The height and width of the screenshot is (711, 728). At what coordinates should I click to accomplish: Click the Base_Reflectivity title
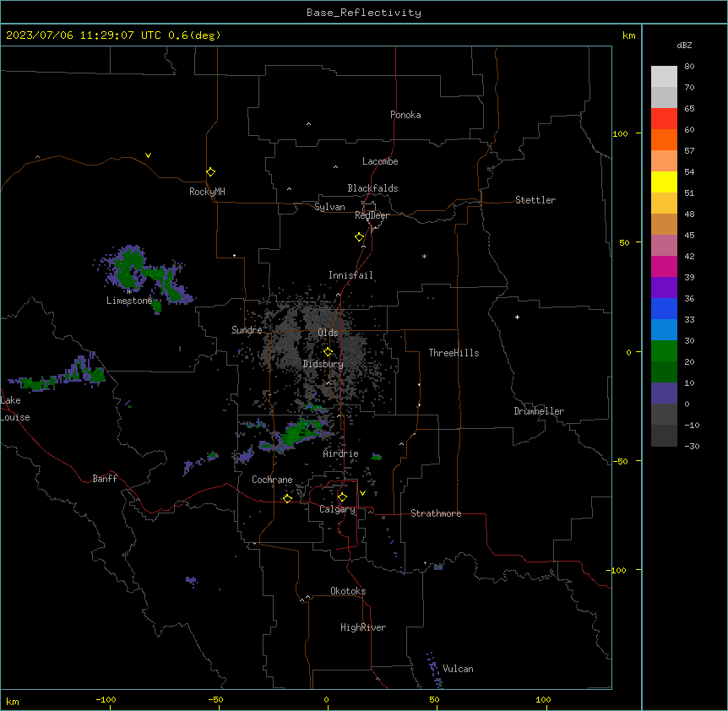[364, 13]
